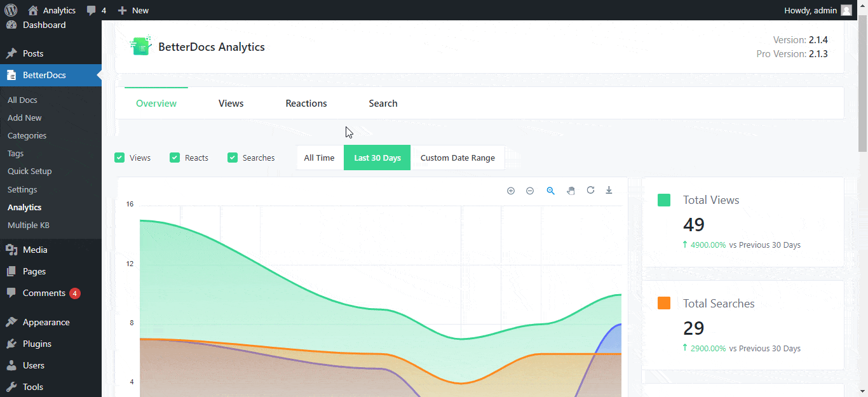Download the chart via the download icon
868x397 pixels.
point(609,191)
